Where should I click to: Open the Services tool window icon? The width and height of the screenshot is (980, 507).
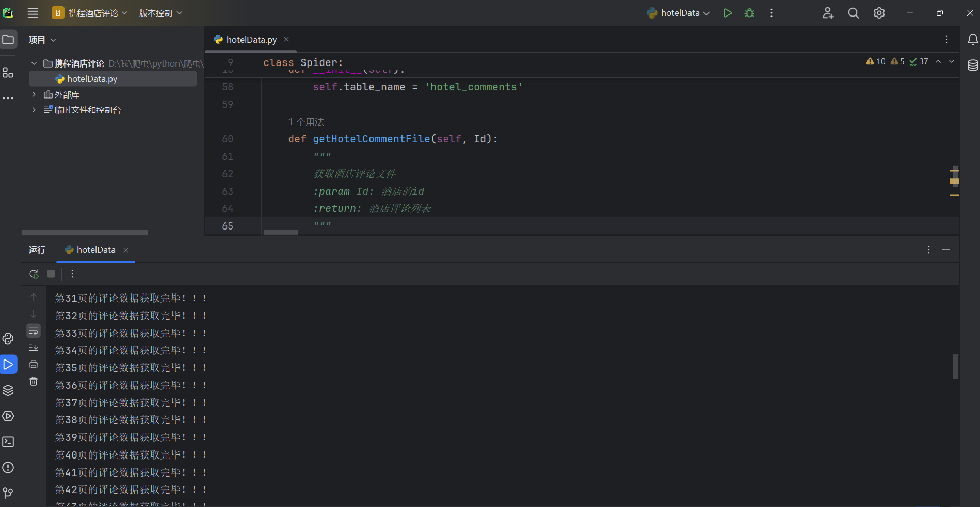click(x=8, y=416)
